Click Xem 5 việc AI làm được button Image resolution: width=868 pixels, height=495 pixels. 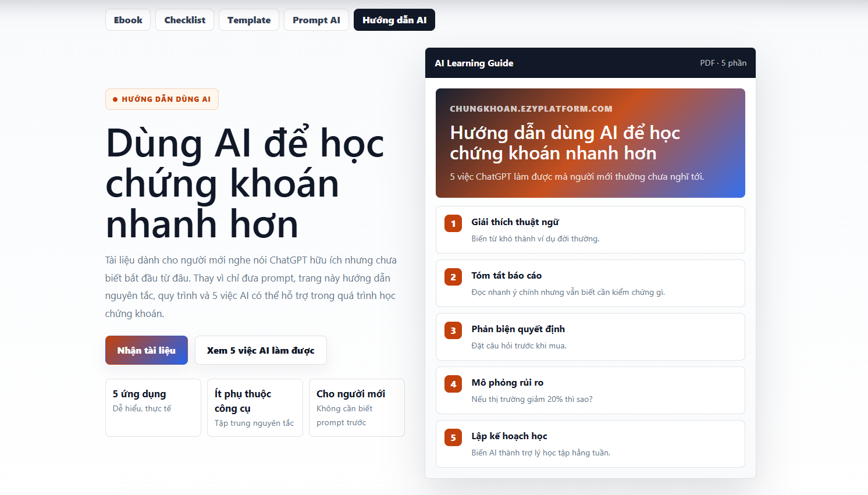pos(261,350)
